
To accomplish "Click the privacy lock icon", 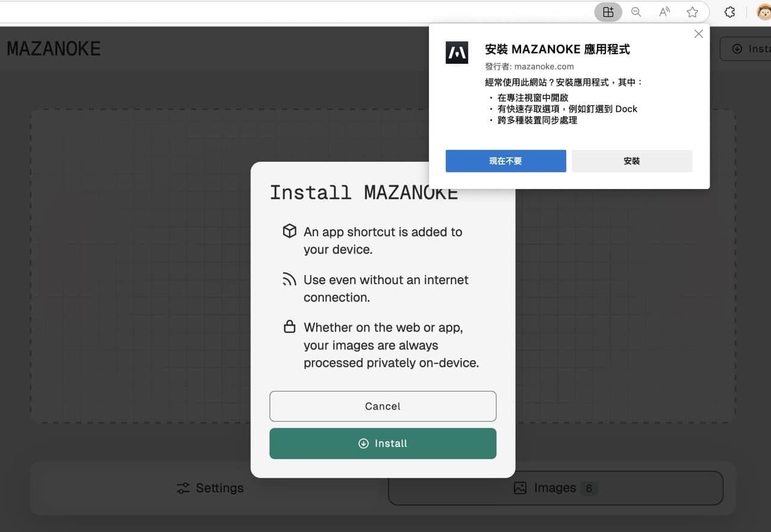I will pos(290,327).
